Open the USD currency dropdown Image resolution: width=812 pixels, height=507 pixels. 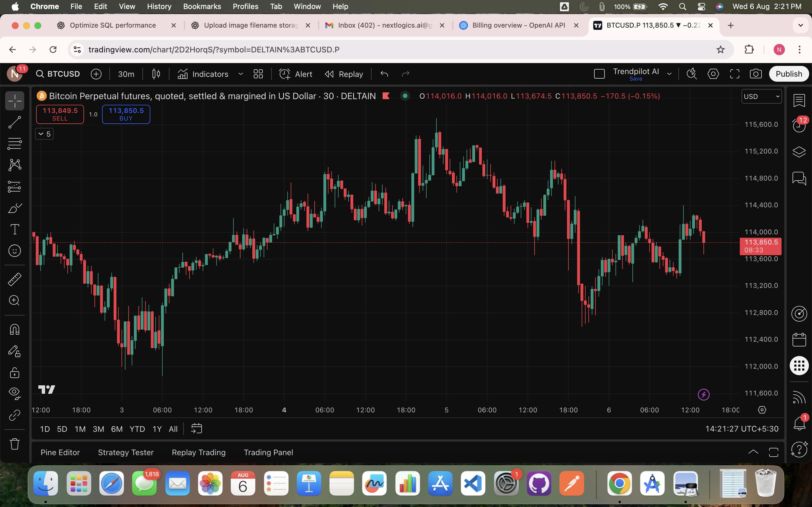[761, 97]
